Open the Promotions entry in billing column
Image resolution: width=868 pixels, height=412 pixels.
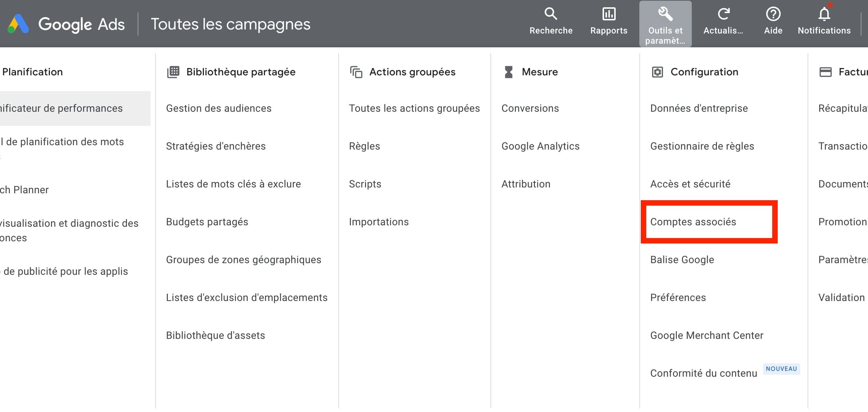pyautogui.click(x=843, y=222)
